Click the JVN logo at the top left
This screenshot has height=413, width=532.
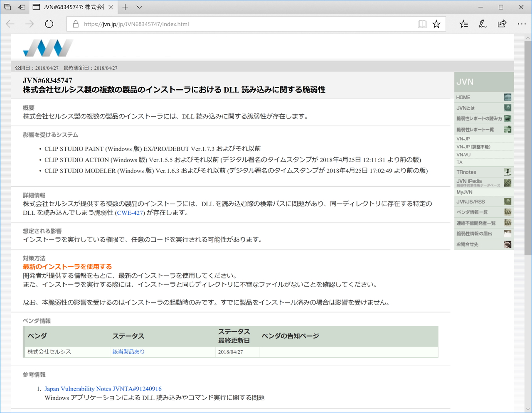[x=47, y=48]
